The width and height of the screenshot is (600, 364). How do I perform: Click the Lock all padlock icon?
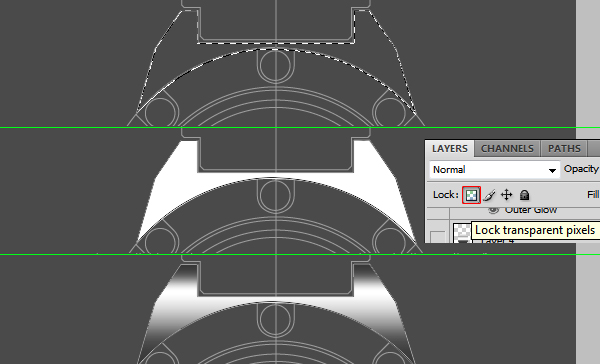tap(524, 195)
